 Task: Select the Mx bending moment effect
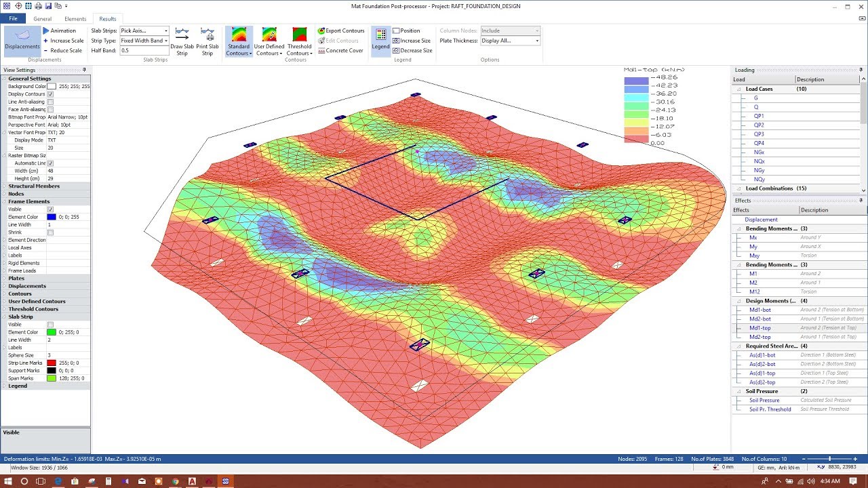[753, 238]
